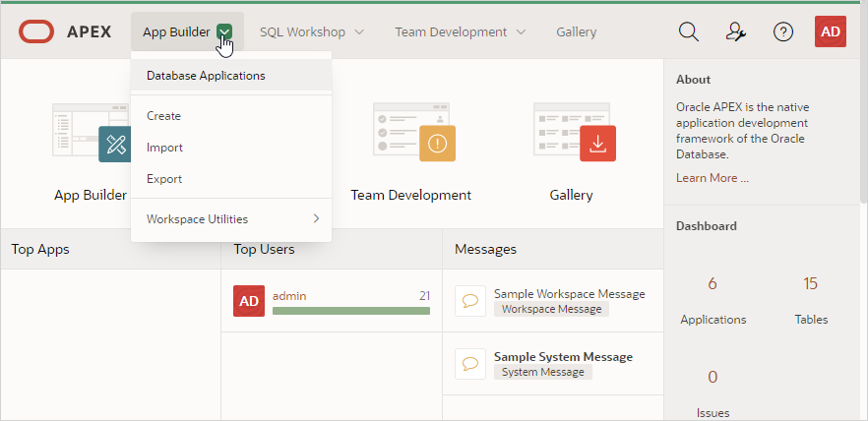Click the Dashboard heading
Screen dimensions: 868x421
click(x=707, y=225)
